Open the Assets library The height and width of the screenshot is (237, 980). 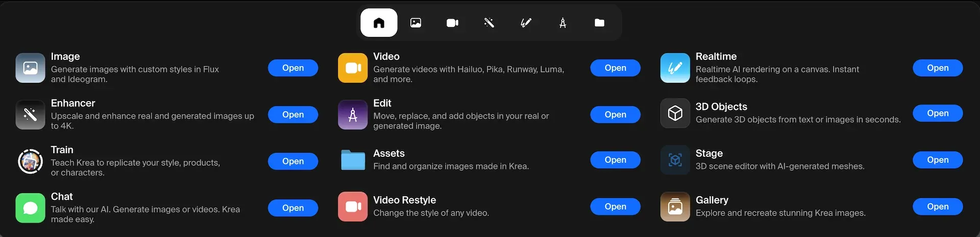(x=615, y=160)
